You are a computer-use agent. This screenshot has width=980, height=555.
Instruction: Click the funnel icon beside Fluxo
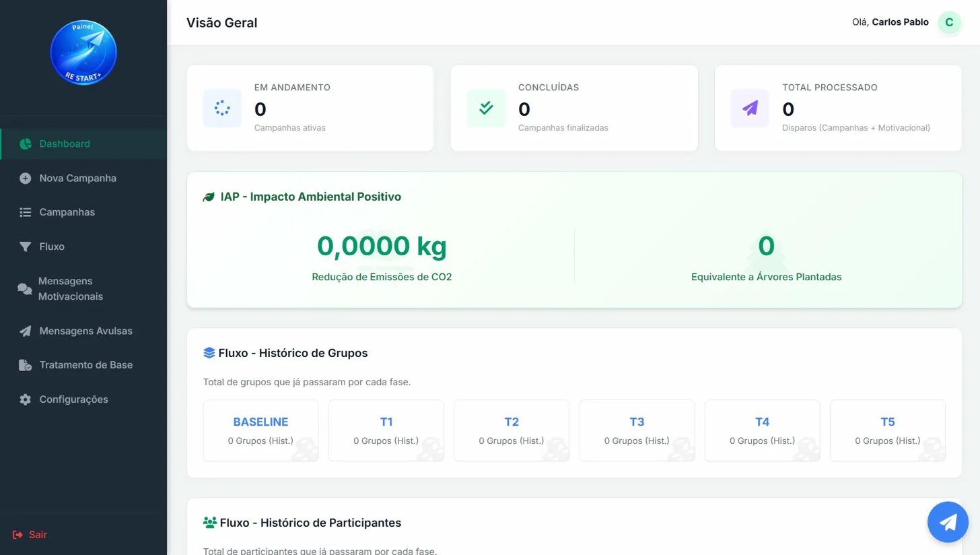[x=25, y=247]
